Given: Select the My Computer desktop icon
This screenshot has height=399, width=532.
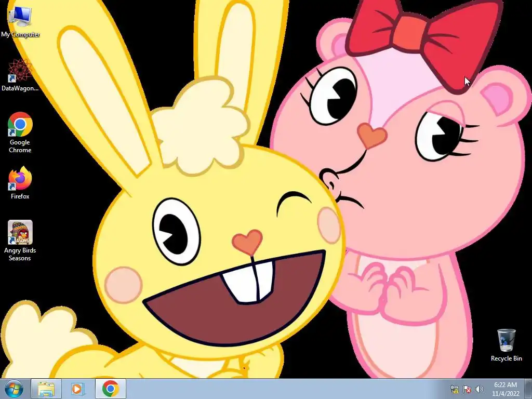Looking at the screenshot, I should [20, 22].
